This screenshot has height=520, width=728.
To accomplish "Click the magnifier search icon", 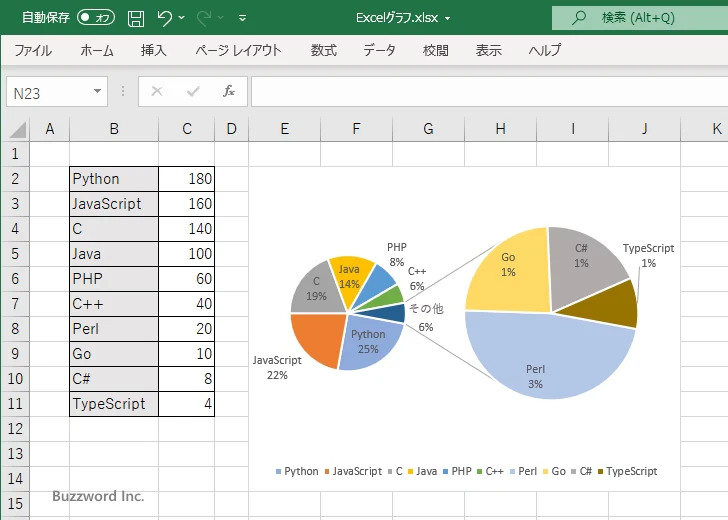I will pos(578,18).
